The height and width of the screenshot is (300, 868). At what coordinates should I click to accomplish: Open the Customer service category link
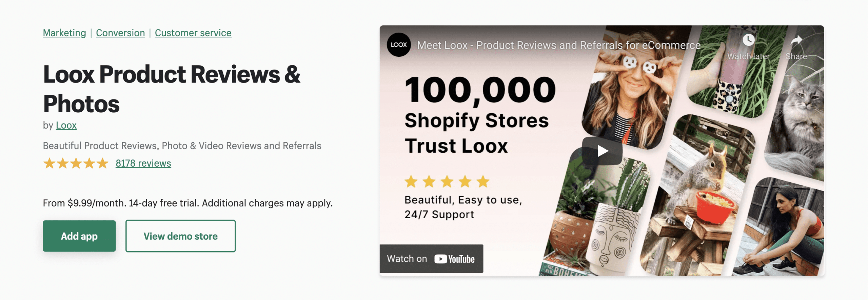point(193,33)
